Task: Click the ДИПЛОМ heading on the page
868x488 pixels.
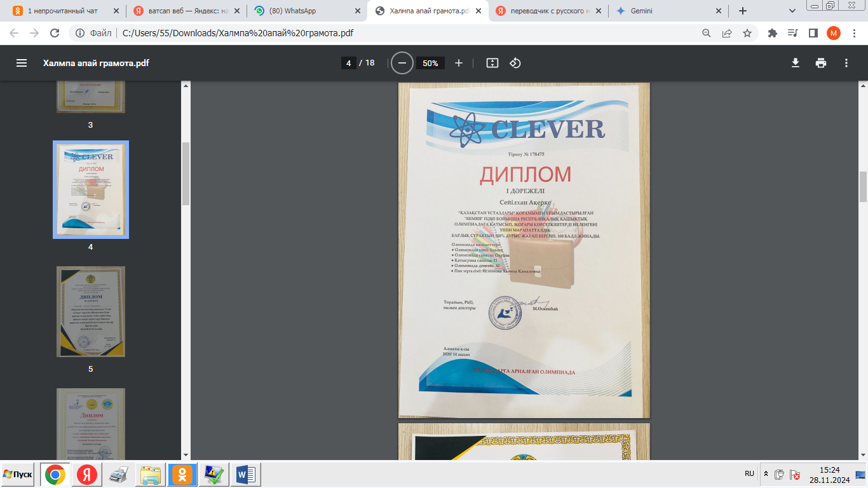Action: click(x=525, y=174)
